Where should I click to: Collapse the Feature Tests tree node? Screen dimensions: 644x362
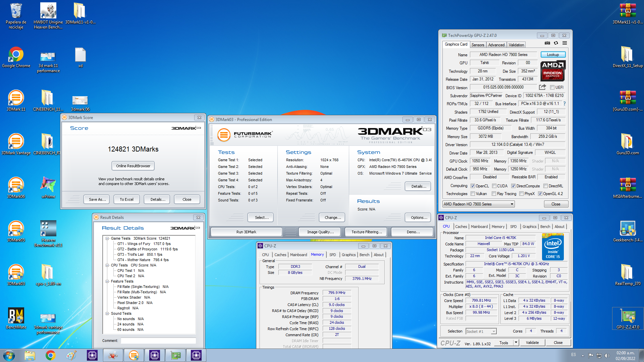point(107,282)
